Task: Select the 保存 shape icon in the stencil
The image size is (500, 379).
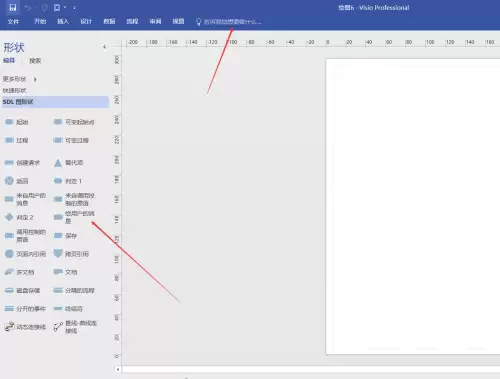Action: tap(58, 236)
